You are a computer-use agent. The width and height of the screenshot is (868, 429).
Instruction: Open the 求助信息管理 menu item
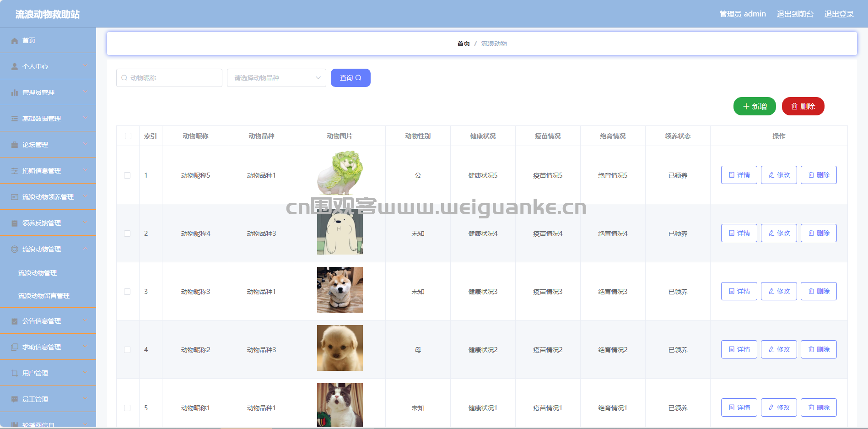48,348
